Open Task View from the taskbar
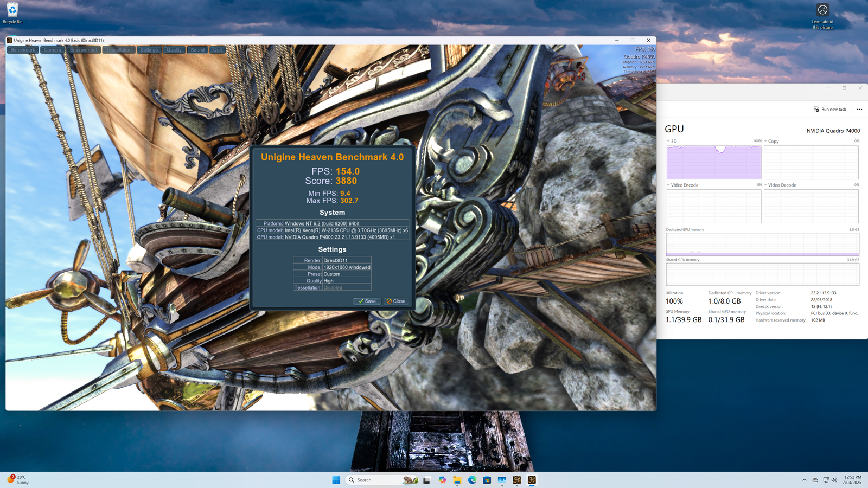The width and height of the screenshot is (868, 488). [x=427, y=480]
